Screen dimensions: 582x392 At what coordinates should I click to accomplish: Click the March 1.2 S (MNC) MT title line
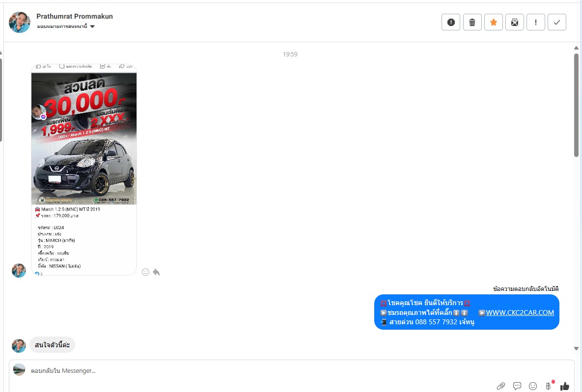point(68,209)
